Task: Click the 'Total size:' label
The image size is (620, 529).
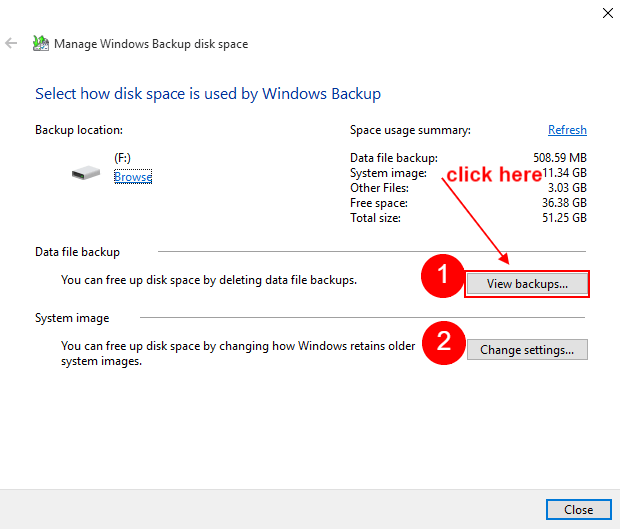Action: point(375,218)
